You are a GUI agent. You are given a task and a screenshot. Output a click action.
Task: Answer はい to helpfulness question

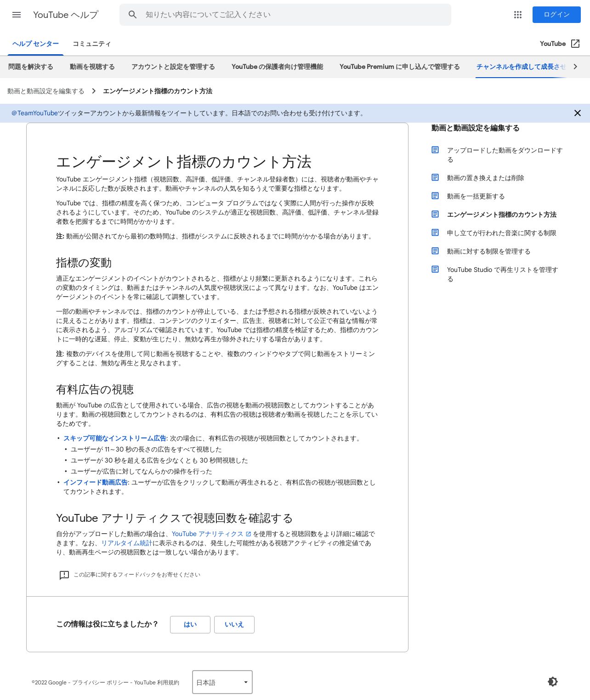pyautogui.click(x=190, y=625)
